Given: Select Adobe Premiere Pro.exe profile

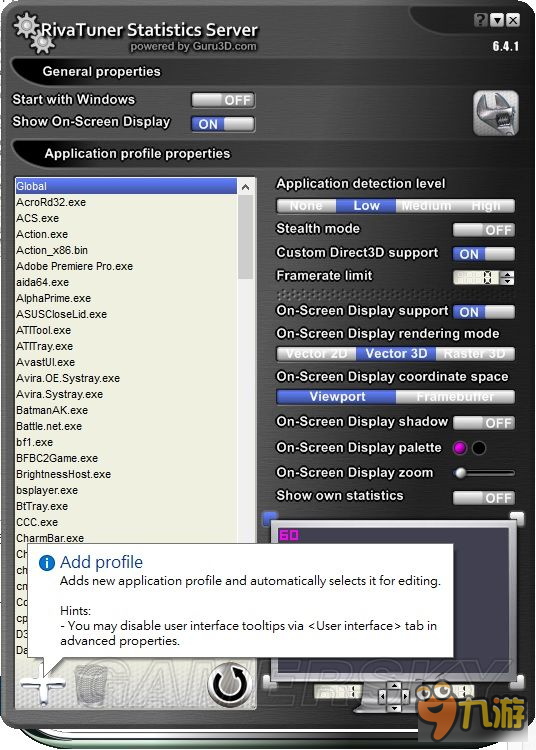Looking at the screenshot, I should [x=74, y=266].
